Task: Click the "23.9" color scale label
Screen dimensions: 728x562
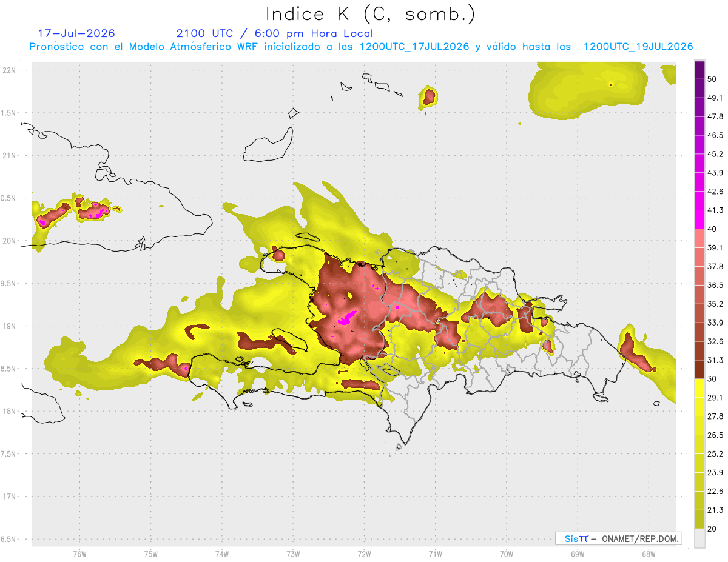Action: click(716, 472)
